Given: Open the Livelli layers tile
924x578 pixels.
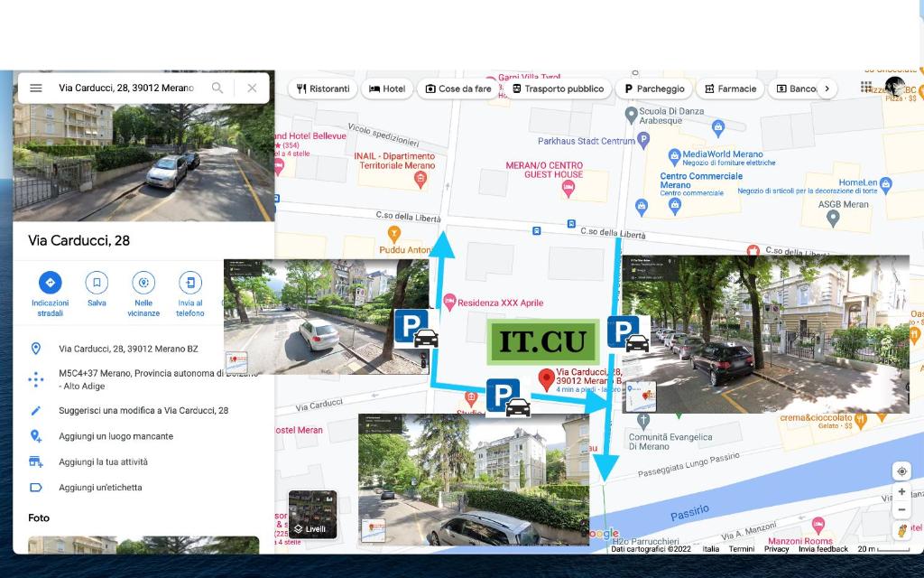Looking at the screenshot, I should 312,514.
